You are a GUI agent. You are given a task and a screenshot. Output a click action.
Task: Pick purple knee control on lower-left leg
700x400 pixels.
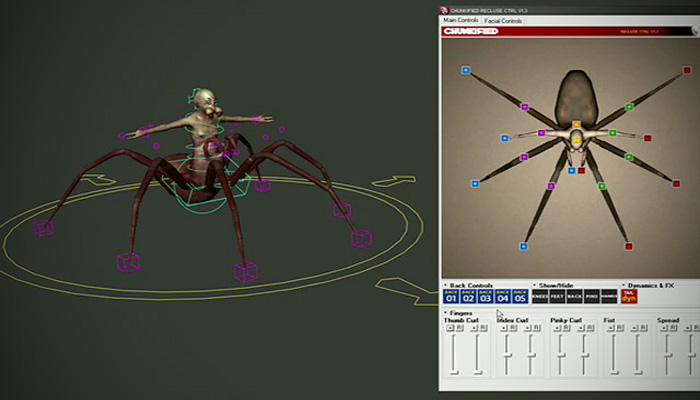click(x=551, y=186)
